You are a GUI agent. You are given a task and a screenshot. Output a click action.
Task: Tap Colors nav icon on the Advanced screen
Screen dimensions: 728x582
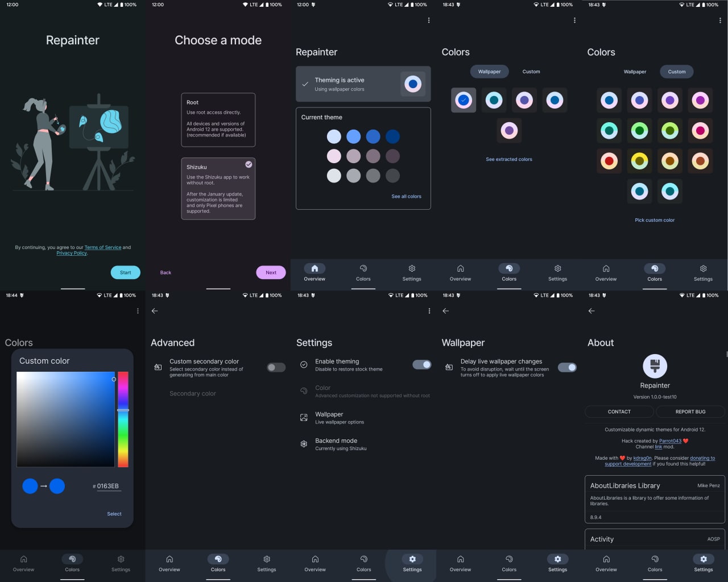coord(218,559)
